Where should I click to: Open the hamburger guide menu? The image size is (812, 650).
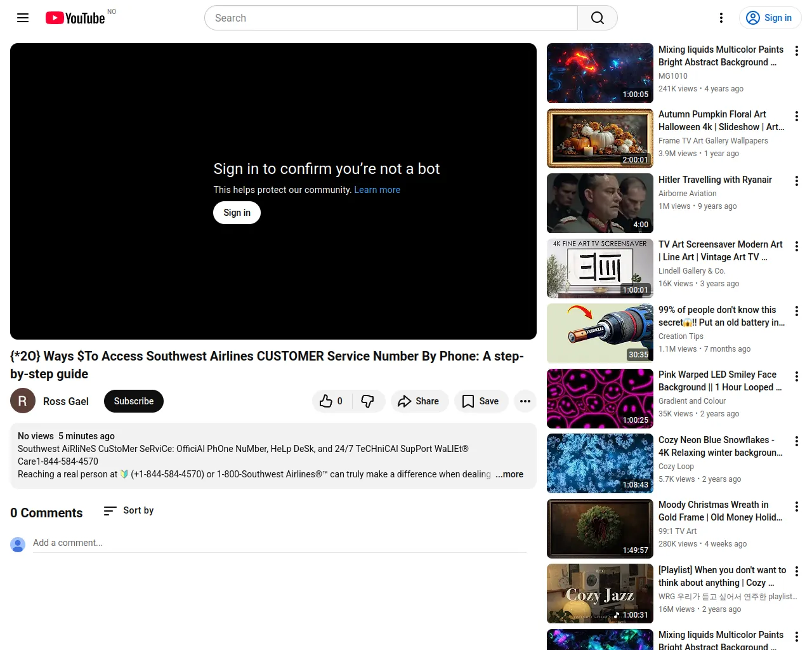point(23,18)
